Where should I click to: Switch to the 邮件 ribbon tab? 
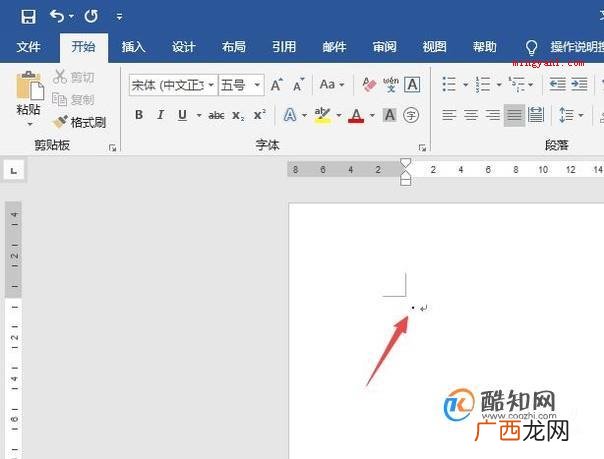pos(334,47)
